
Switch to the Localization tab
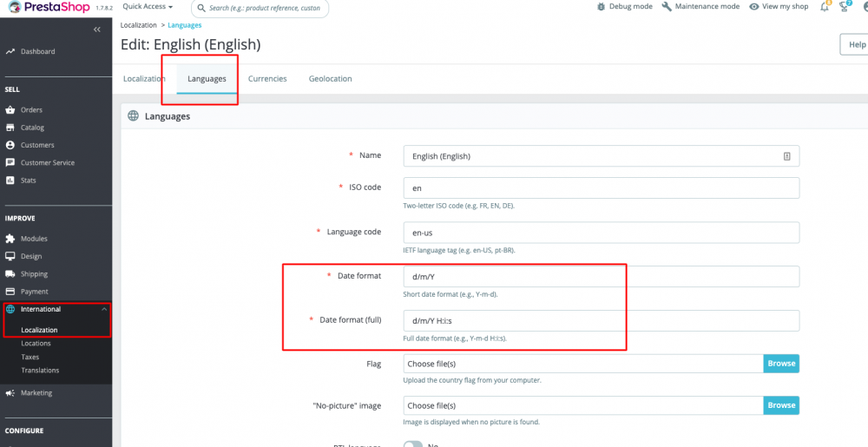pyautogui.click(x=144, y=79)
